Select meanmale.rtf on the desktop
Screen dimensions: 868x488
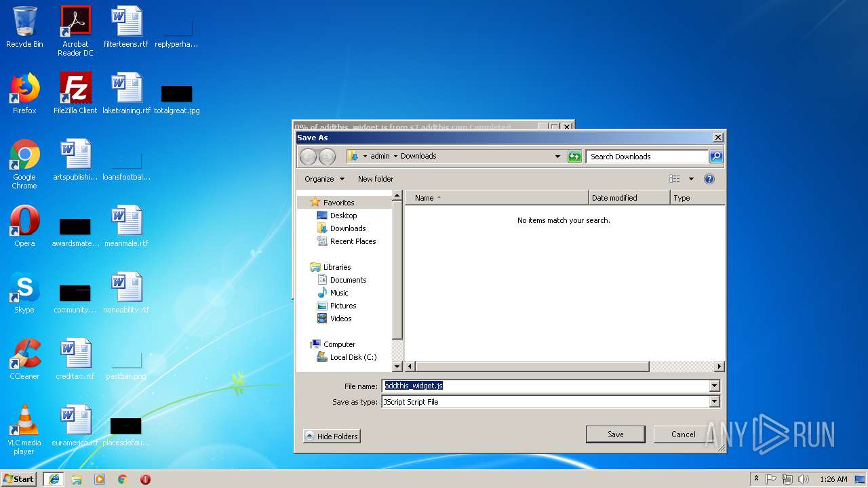126,226
